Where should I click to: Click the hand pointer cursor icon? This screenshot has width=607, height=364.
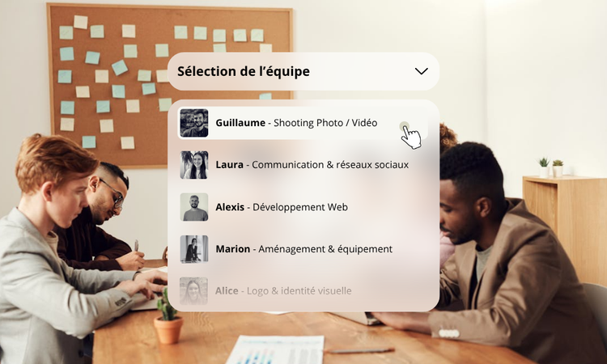point(410,136)
